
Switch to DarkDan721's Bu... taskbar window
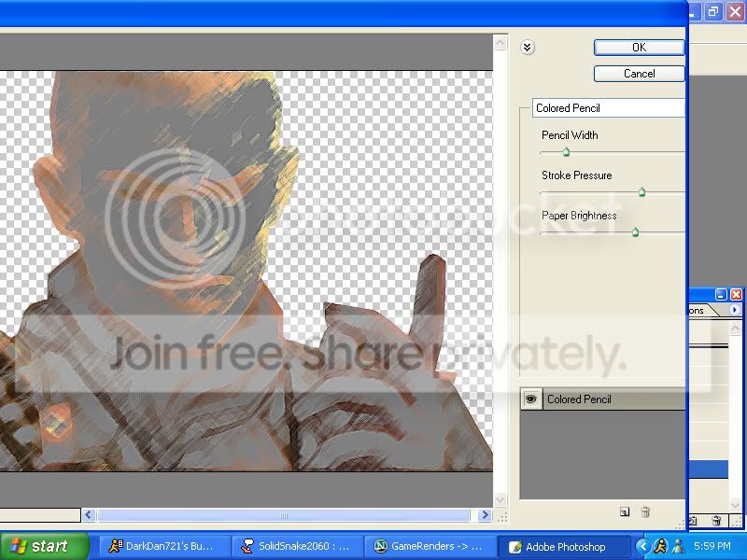point(164,546)
